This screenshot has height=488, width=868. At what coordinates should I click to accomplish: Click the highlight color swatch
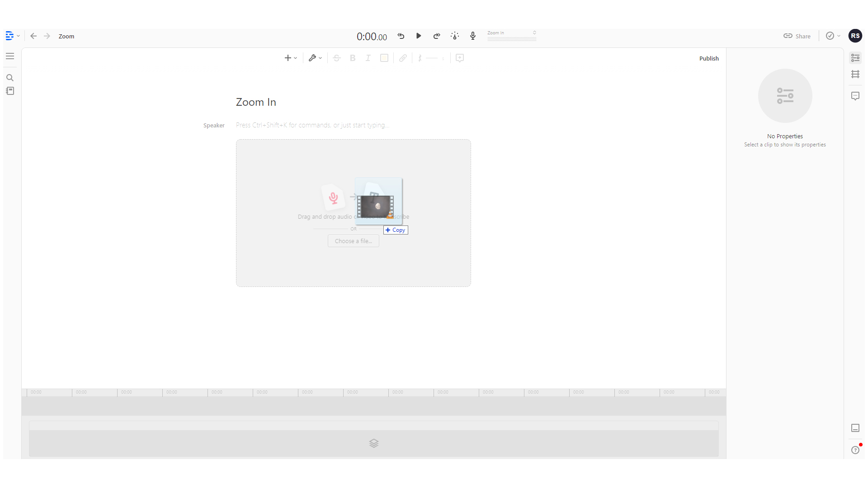pos(384,58)
